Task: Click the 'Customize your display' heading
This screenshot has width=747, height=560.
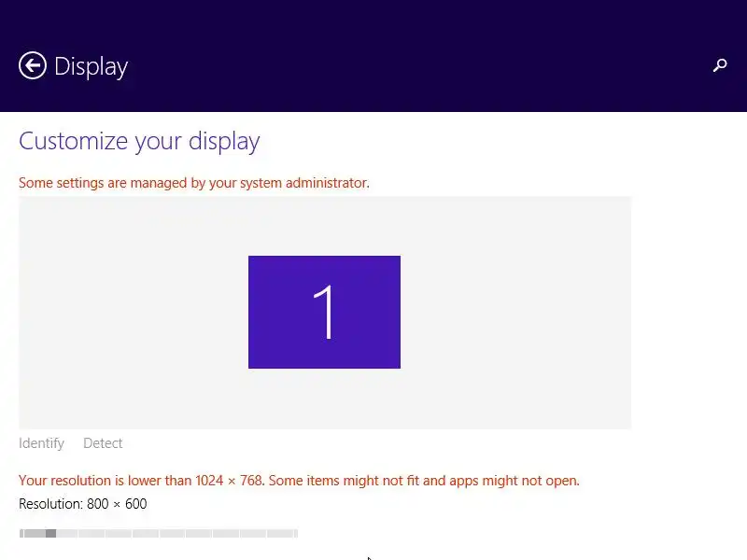Action: pos(139,142)
